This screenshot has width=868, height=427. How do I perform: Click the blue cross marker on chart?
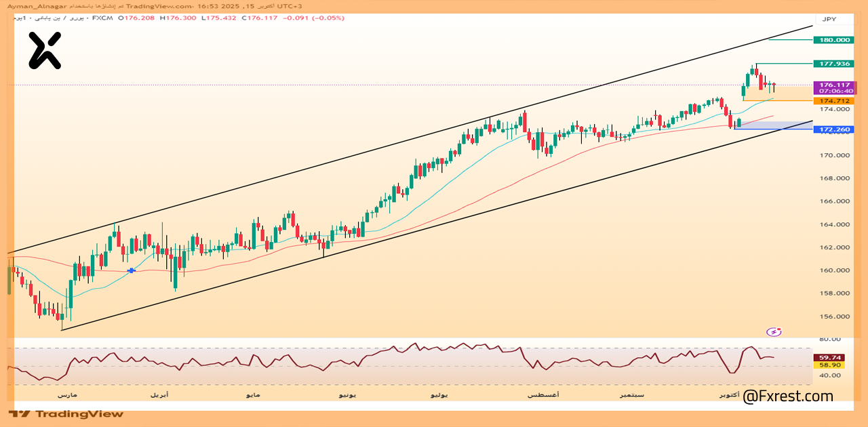(131, 270)
